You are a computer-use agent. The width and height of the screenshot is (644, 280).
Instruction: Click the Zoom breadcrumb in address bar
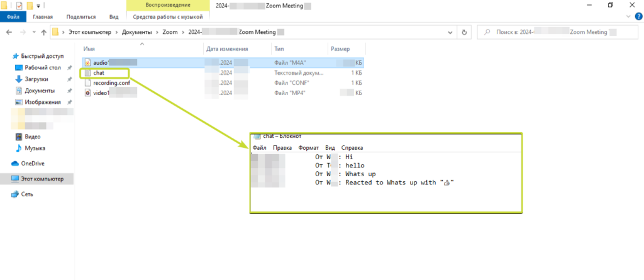pos(170,32)
